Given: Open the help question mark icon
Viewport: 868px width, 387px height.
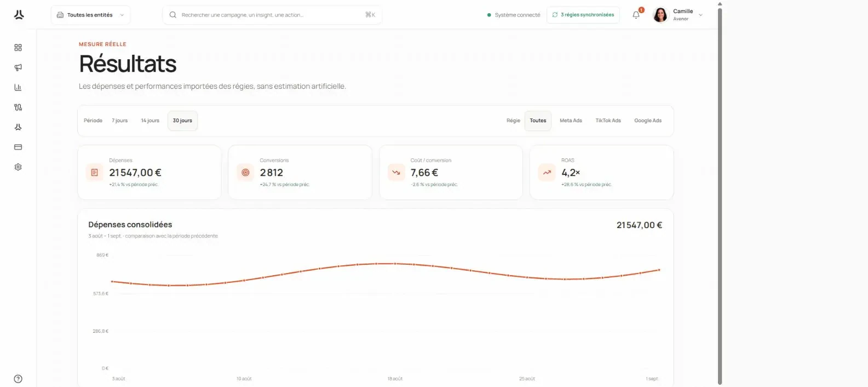Looking at the screenshot, I should (18, 379).
